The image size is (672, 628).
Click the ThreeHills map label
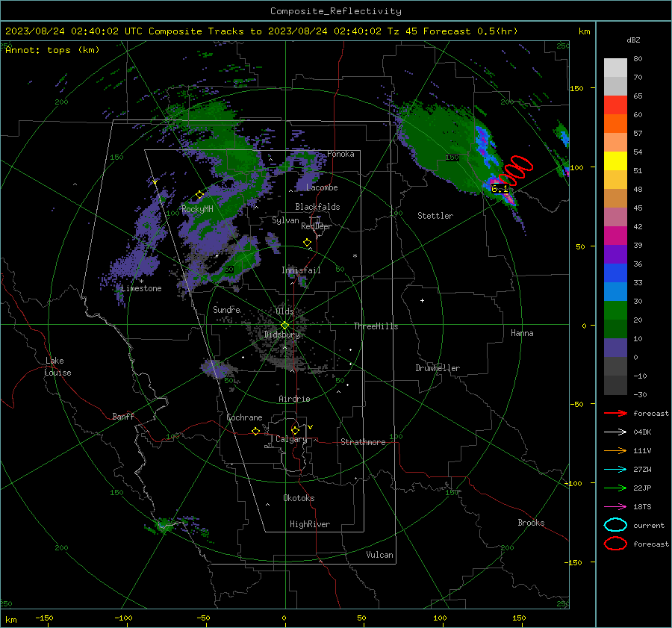(x=376, y=326)
